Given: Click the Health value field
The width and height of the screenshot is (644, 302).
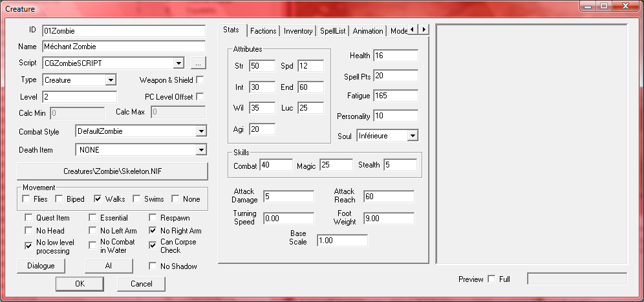Looking at the screenshot, I should (x=396, y=56).
